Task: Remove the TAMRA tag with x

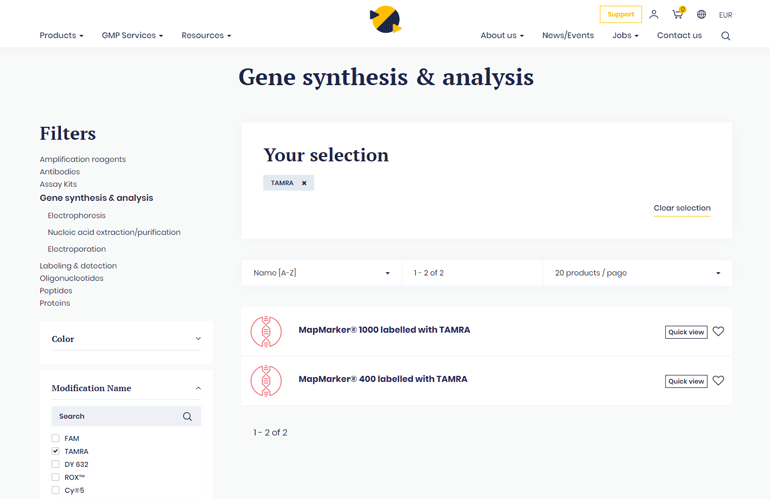Action: coord(304,183)
